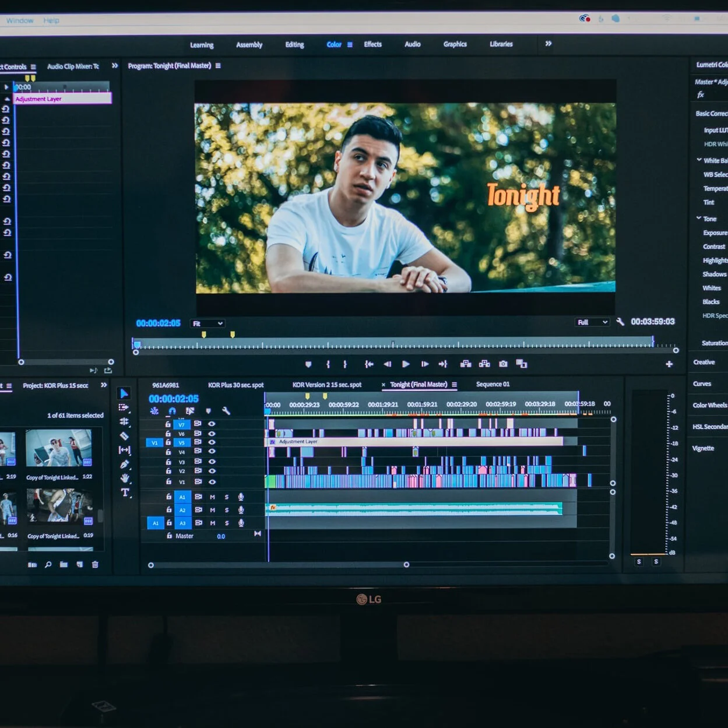The height and width of the screenshot is (728, 728).
Task: Toggle Snap magnet icon in timeline
Action: pyautogui.click(x=171, y=411)
